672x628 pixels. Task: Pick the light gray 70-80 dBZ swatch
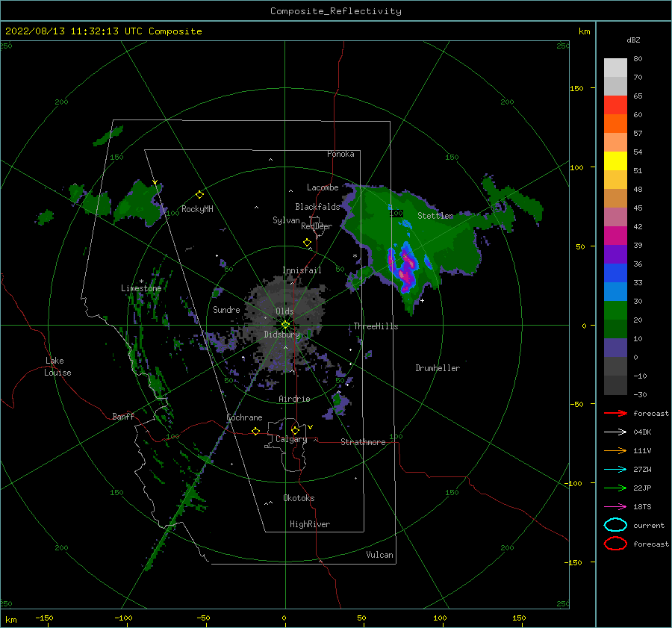[x=615, y=68]
